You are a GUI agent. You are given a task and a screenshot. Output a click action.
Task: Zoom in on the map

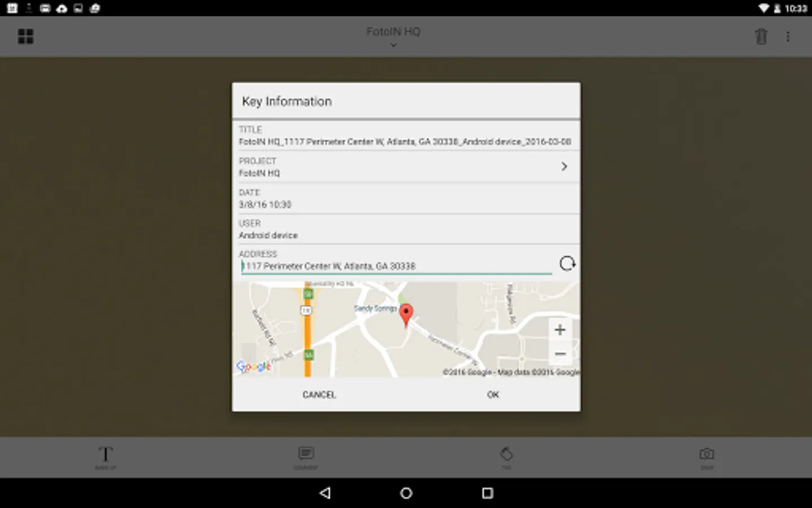click(x=560, y=330)
